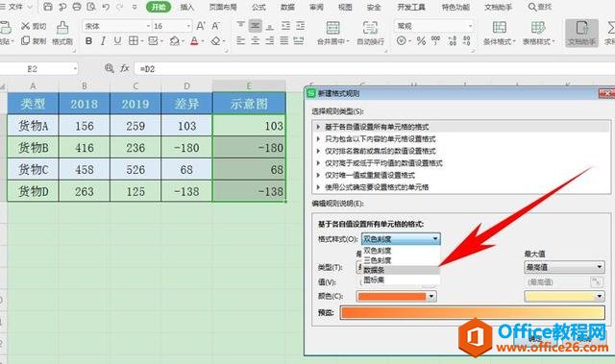This screenshot has width=615, height=364.
Task: Choose 数据条 in format style list
Action: pyautogui.click(x=401, y=270)
